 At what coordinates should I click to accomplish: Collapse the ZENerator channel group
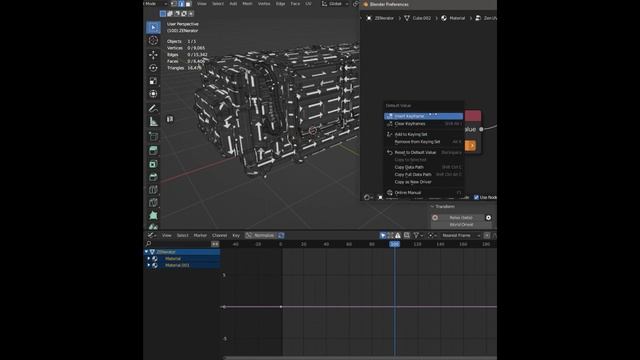(x=147, y=252)
